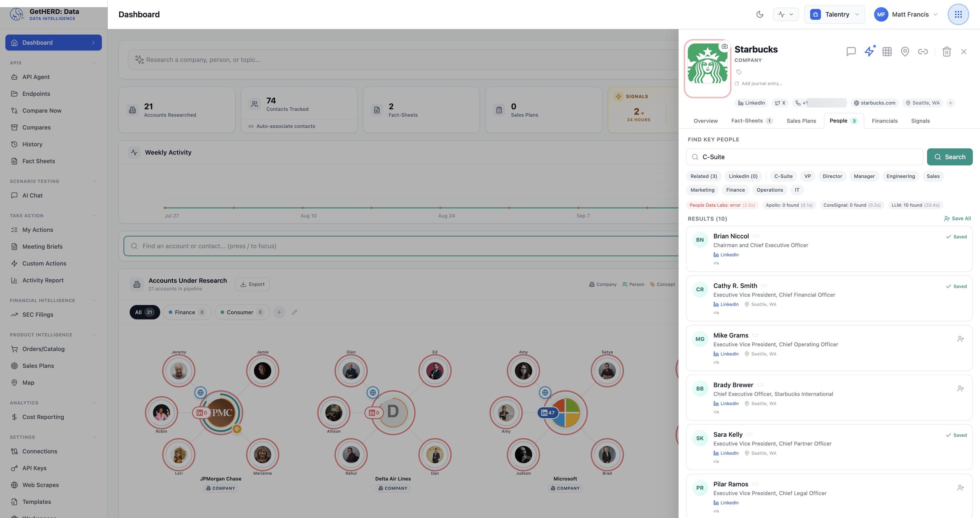Toggle the Marketing filter chip

[x=702, y=190]
